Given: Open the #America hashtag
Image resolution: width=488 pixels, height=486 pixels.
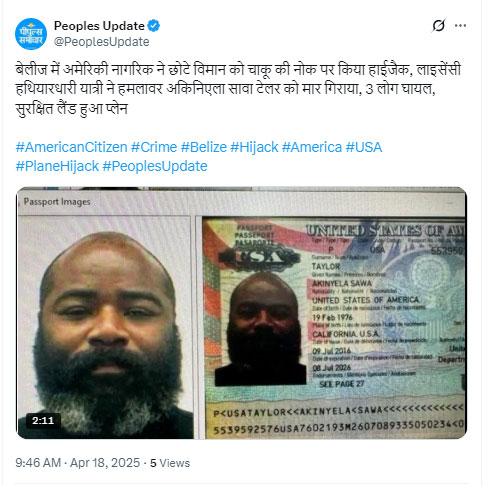Looking at the screenshot, I should [312, 147].
